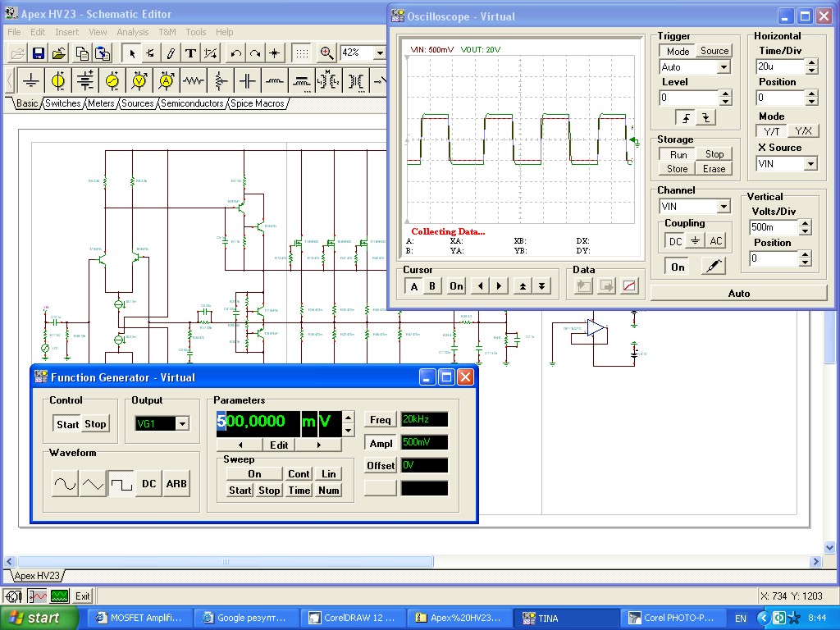The height and width of the screenshot is (630, 840).
Task: Open the T&M menu
Action: [x=167, y=32]
